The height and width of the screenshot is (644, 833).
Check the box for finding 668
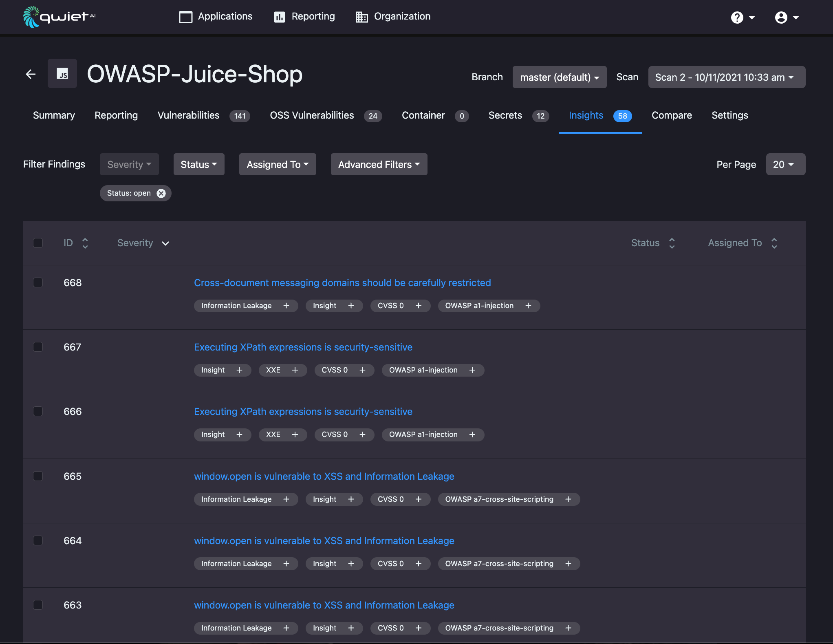[x=38, y=282]
